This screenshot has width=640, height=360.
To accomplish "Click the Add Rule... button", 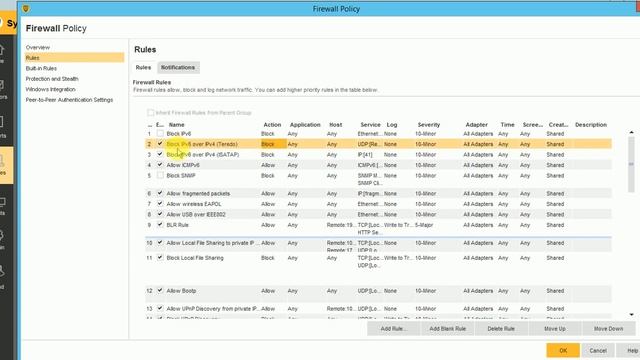I will click(x=393, y=329).
